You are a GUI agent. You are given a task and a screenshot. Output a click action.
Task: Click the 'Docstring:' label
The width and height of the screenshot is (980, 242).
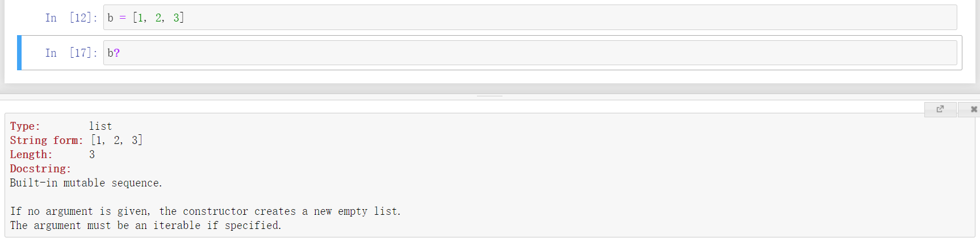40,169
